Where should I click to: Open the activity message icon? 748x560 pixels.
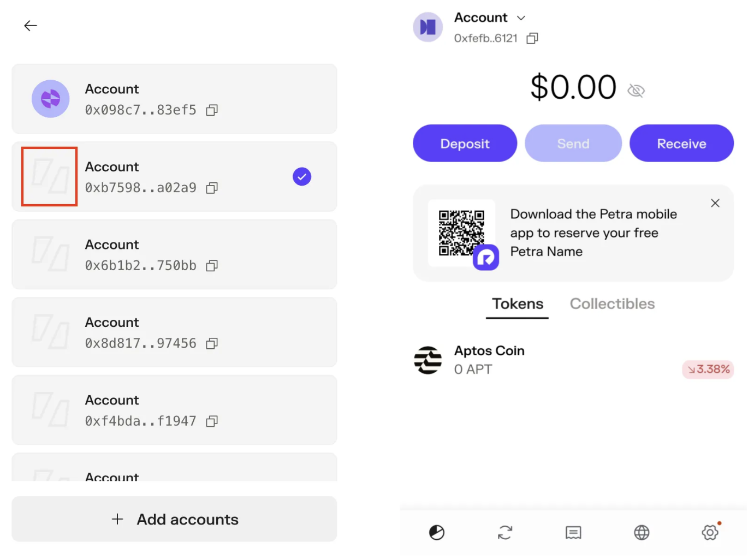[573, 532]
